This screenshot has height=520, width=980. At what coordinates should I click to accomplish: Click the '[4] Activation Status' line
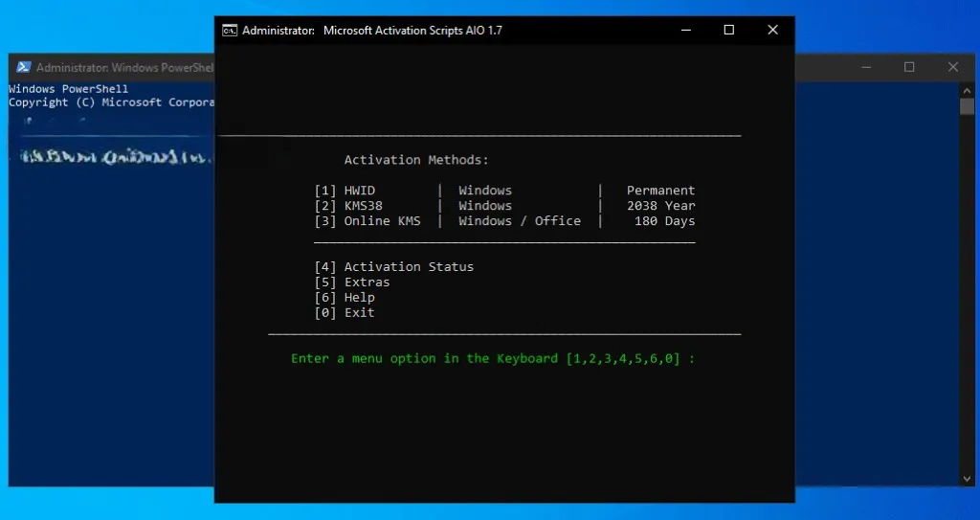pyautogui.click(x=393, y=266)
